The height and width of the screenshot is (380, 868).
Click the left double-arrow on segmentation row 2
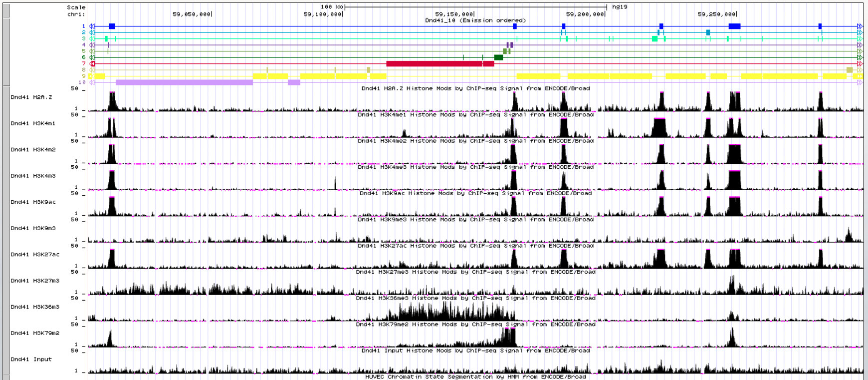click(x=92, y=32)
